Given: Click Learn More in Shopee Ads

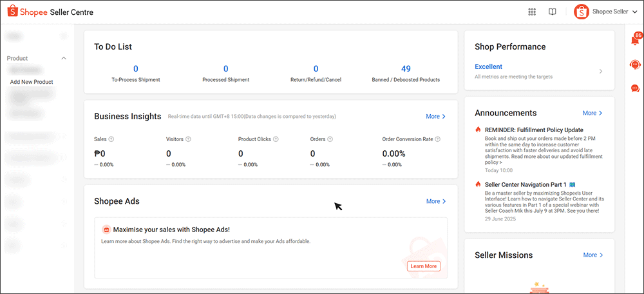Looking at the screenshot, I should (x=423, y=266).
